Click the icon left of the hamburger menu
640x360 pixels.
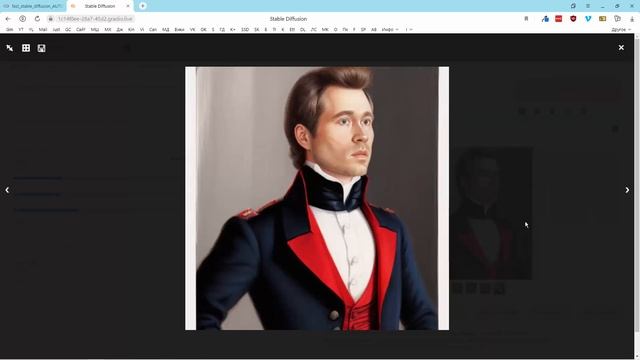573,6
